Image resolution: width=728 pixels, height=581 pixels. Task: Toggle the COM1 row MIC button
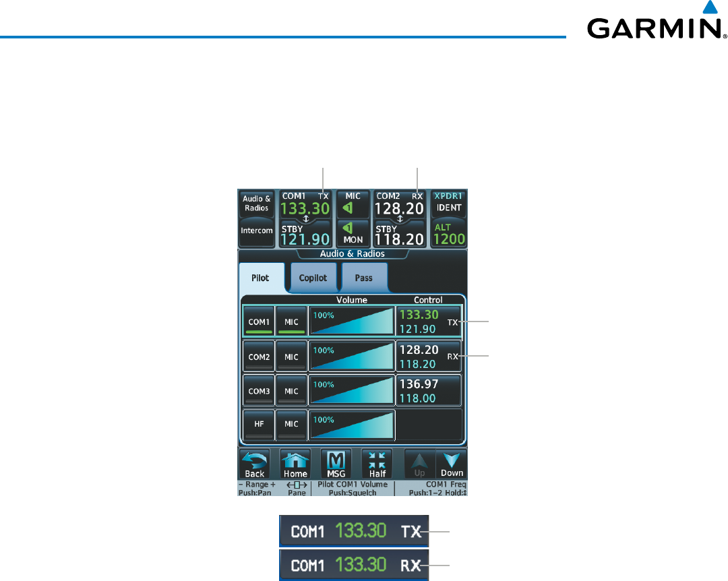click(291, 322)
